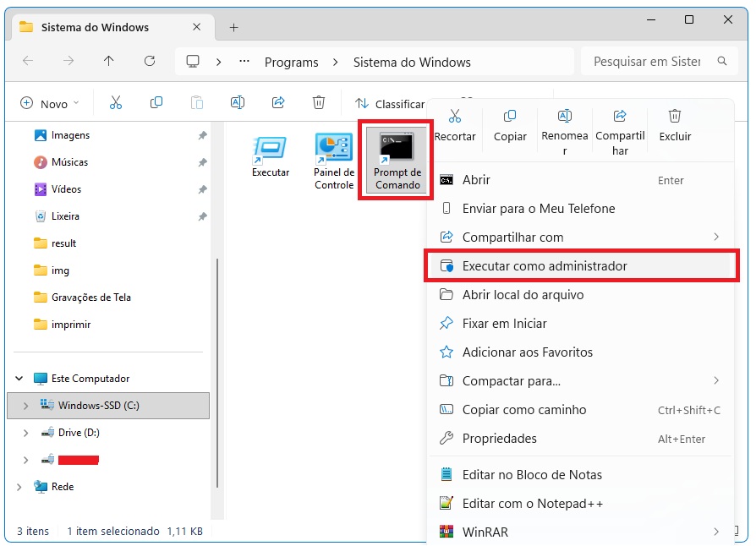Select the Painel de Controle shortcut
This screenshot has height=546, width=756.
tap(334, 161)
